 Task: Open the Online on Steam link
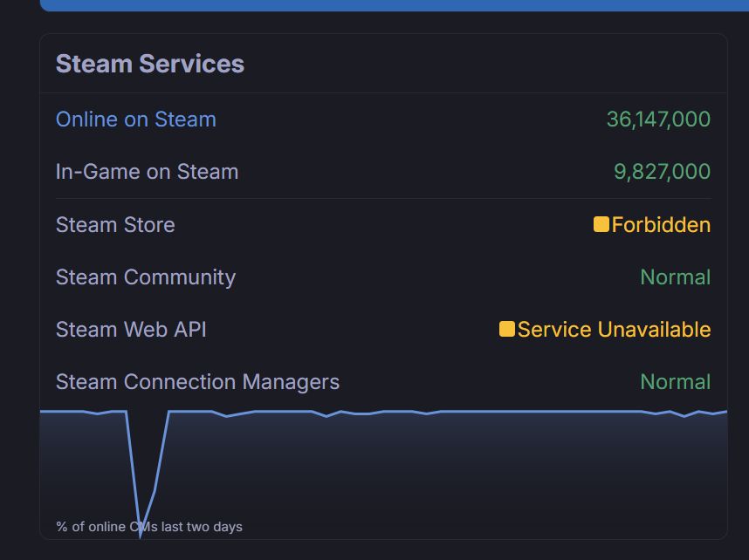pyautogui.click(x=135, y=120)
